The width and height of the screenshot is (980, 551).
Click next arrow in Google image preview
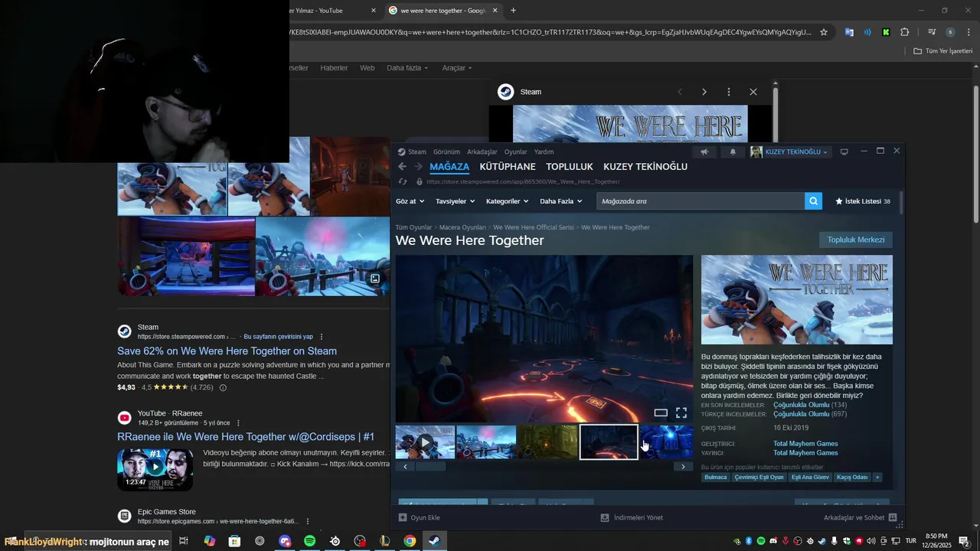click(704, 92)
